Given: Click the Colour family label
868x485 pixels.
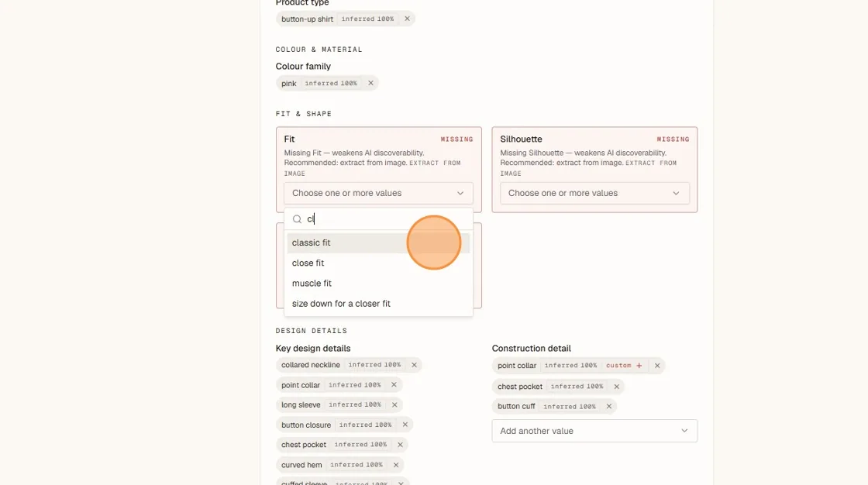Looking at the screenshot, I should 303,67.
